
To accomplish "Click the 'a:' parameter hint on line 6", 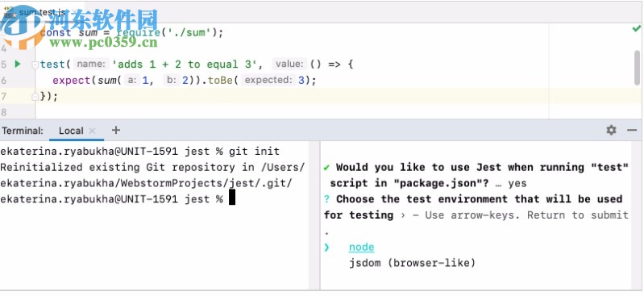I will click(132, 80).
